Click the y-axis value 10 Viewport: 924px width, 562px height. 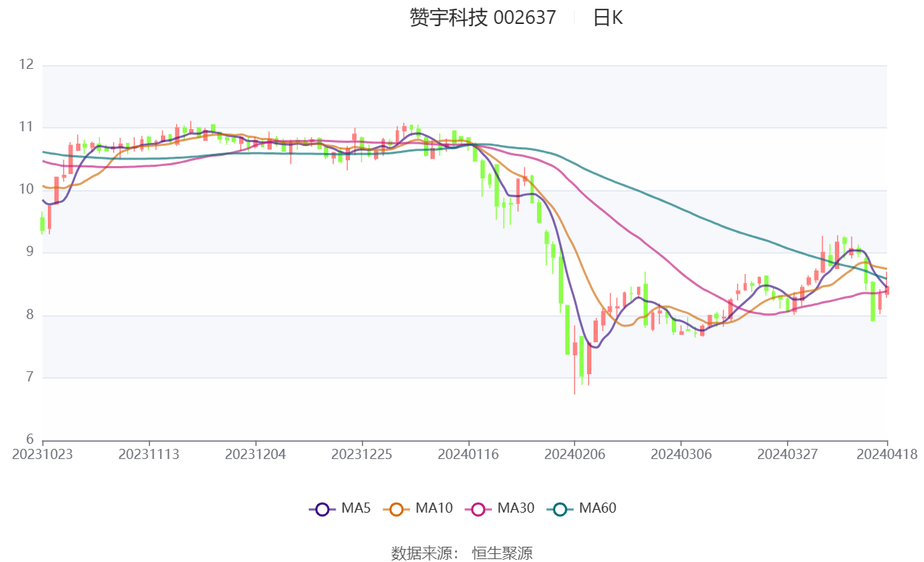[27, 189]
